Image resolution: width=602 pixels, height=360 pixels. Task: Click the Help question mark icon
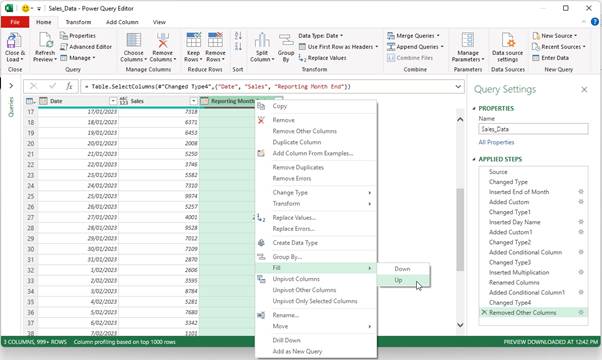point(595,22)
